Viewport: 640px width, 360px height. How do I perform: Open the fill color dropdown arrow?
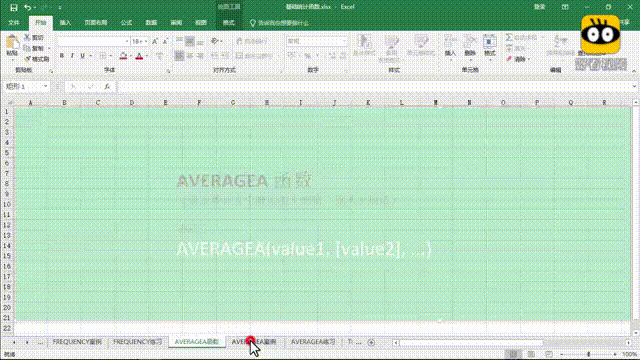131,56
